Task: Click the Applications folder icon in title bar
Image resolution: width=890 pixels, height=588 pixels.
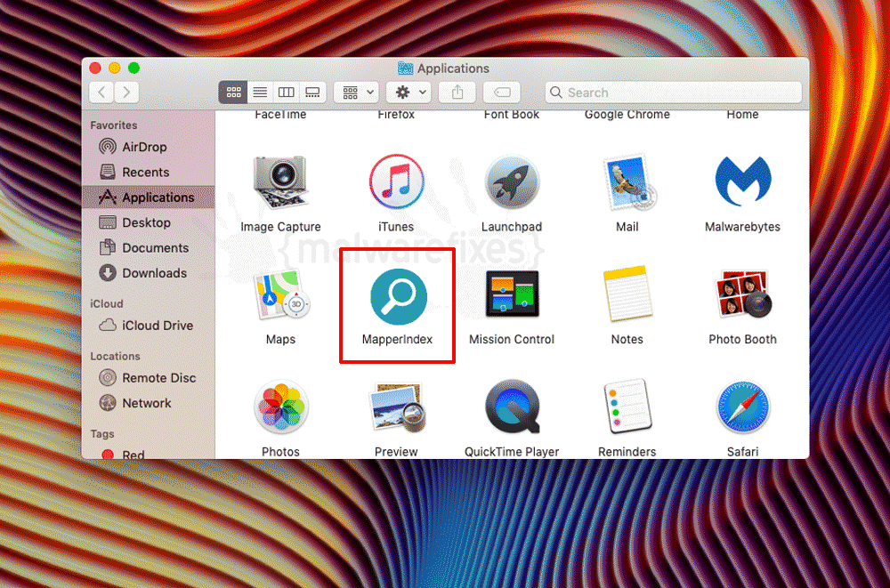Action: (x=405, y=68)
